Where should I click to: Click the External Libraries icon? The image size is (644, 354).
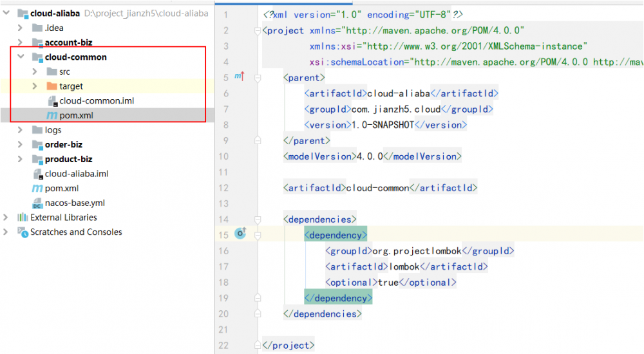[23, 218]
